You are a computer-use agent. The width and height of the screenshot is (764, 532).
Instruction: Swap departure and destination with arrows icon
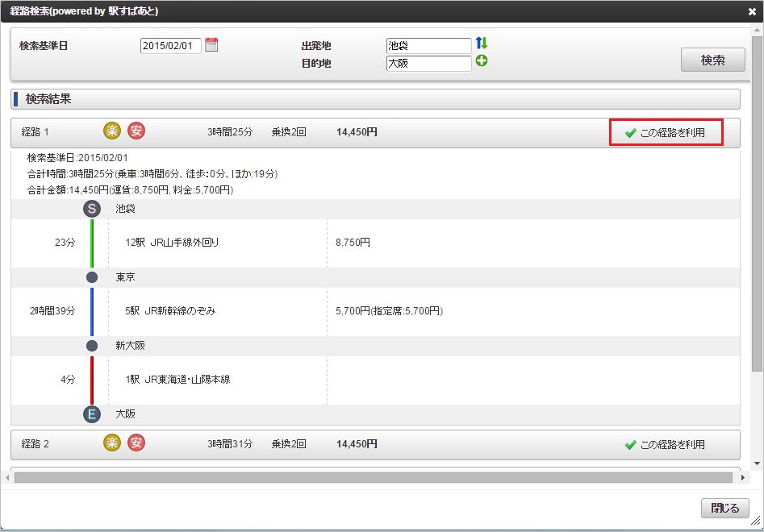click(482, 43)
